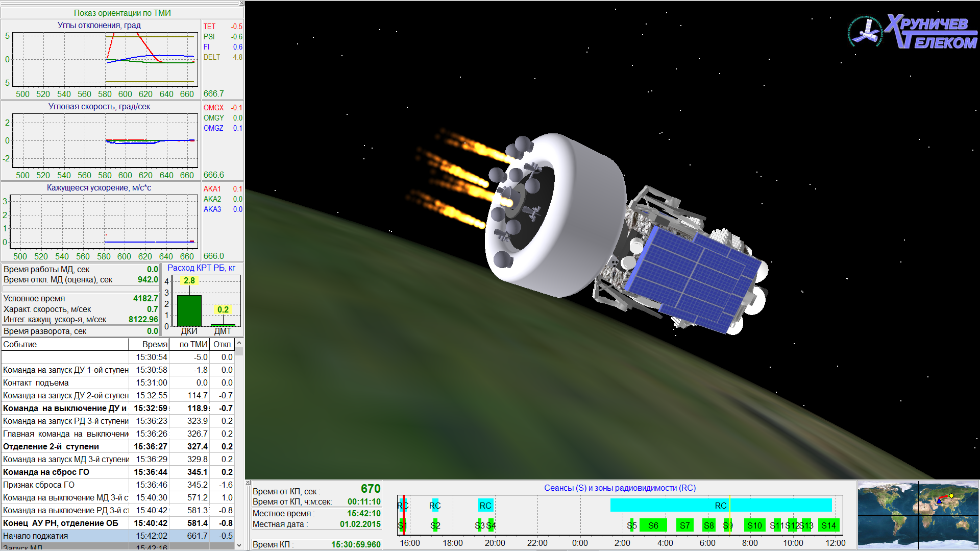Click the blue triangle marker on world map

939,501
